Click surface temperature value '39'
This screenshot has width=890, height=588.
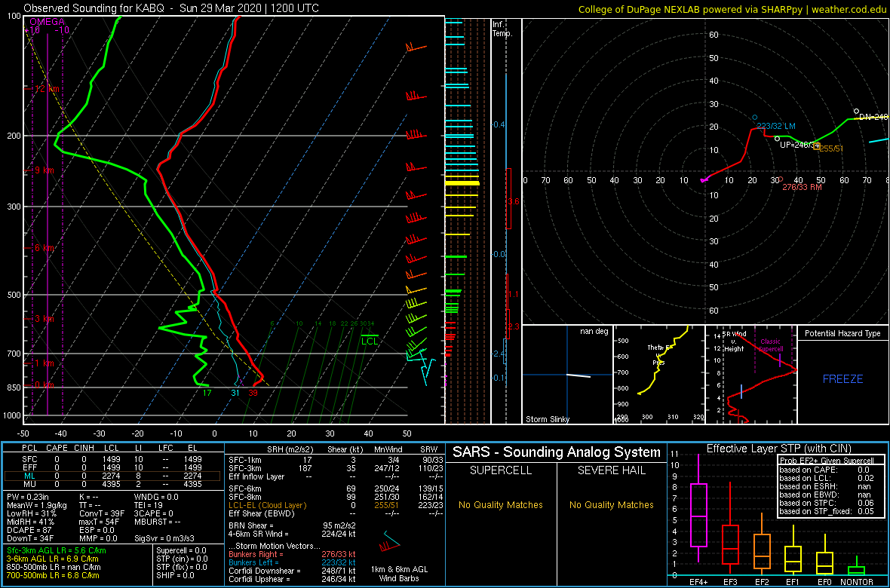[253, 393]
